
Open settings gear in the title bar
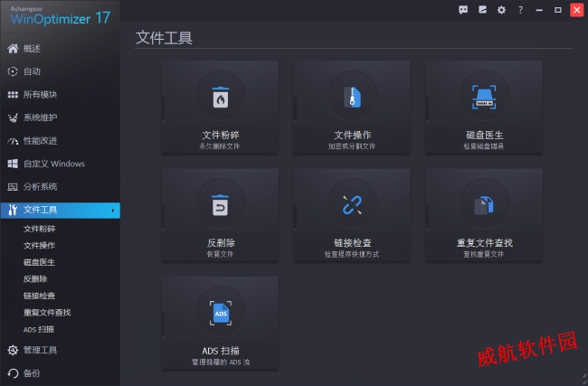click(x=501, y=10)
